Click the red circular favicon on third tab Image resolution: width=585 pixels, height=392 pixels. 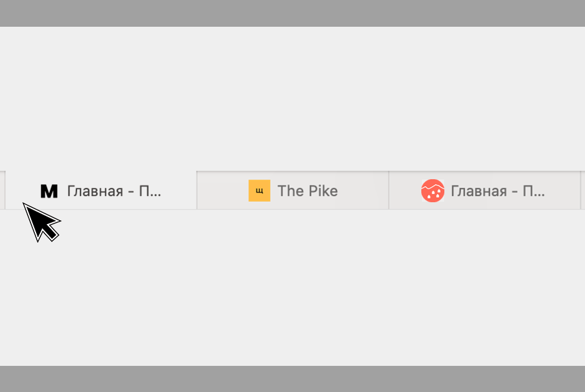pyautogui.click(x=433, y=190)
